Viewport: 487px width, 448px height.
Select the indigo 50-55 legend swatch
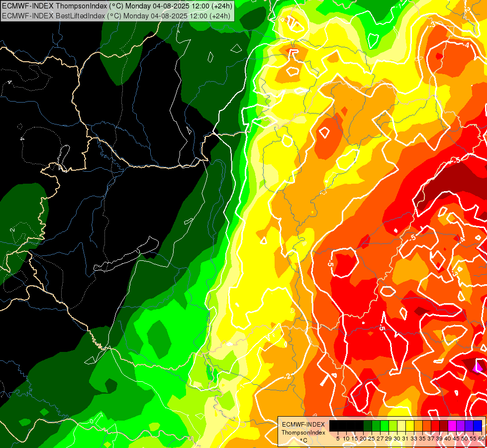[x=469, y=426]
